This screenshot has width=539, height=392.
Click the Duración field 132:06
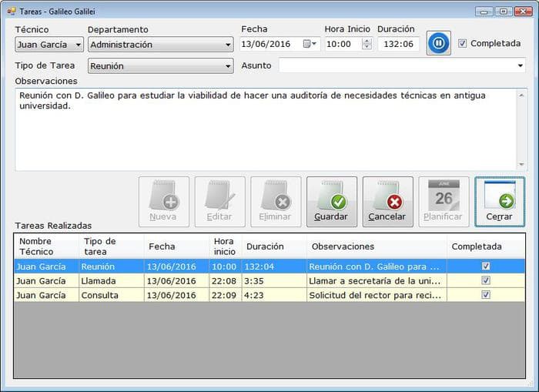point(398,44)
